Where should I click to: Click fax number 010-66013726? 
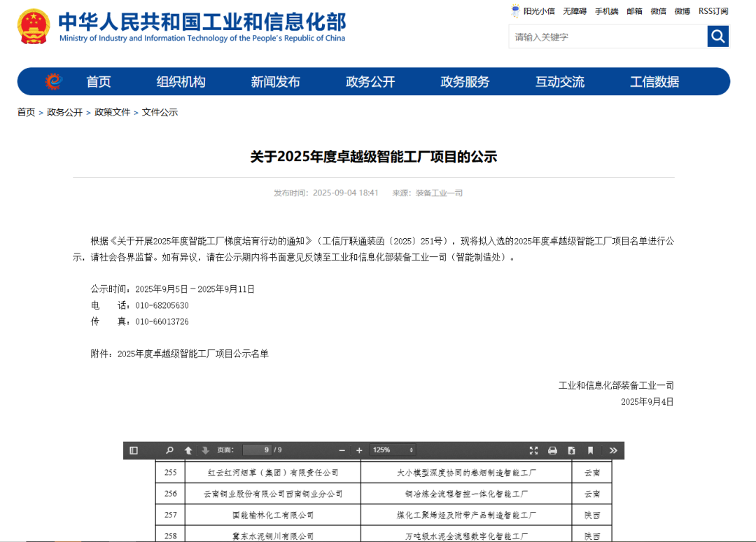(162, 321)
